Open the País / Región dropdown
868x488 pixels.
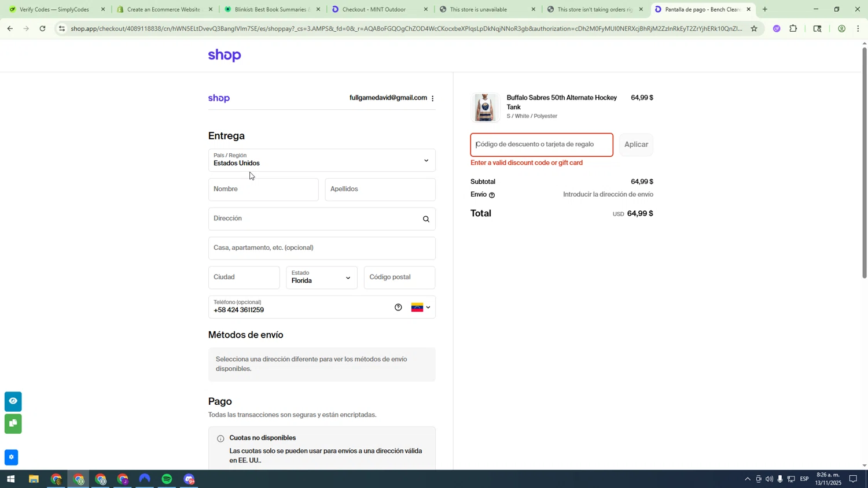[322, 160]
